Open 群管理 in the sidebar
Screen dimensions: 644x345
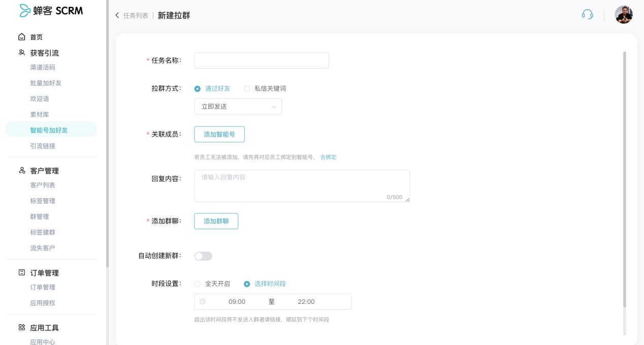[40, 217]
